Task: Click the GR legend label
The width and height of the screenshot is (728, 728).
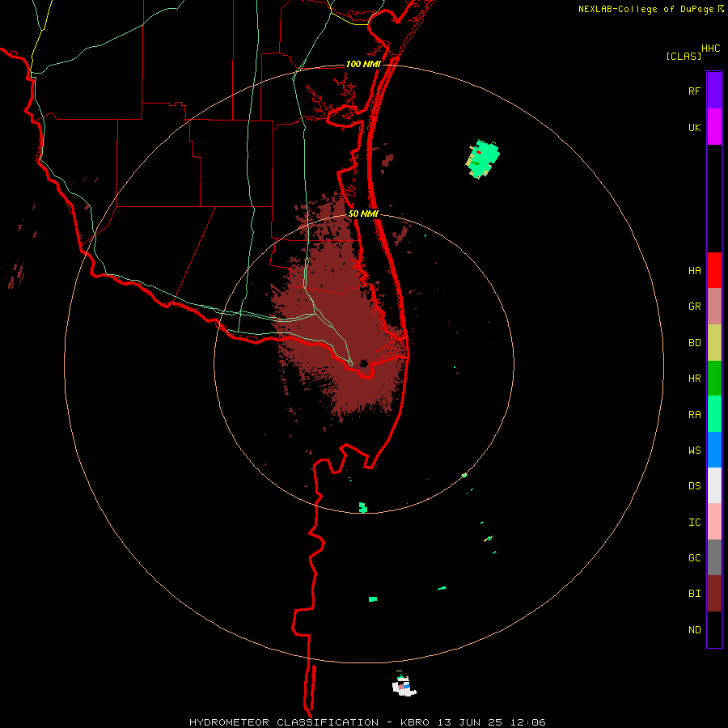Action: tap(694, 307)
